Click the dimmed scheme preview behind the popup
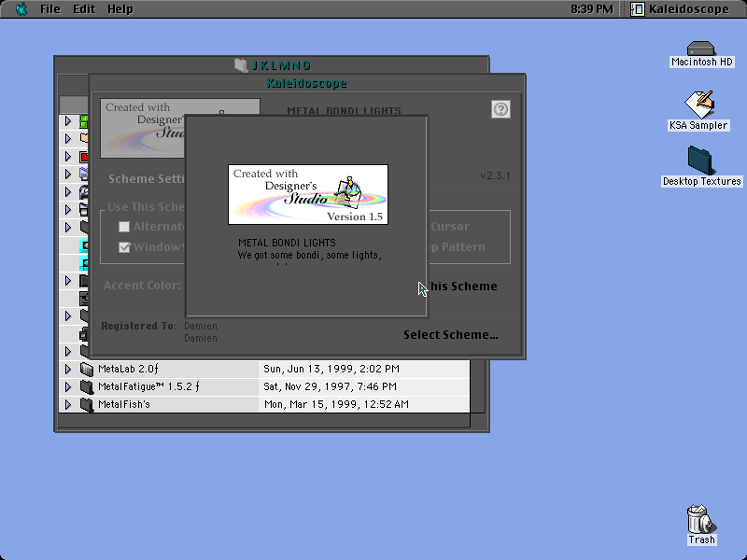 click(x=143, y=128)
